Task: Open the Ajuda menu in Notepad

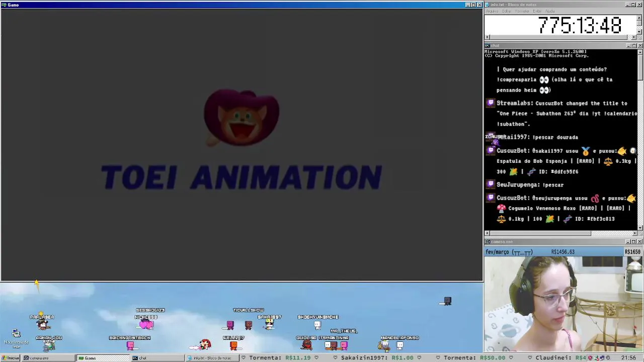Action: (x=550, y=11)
